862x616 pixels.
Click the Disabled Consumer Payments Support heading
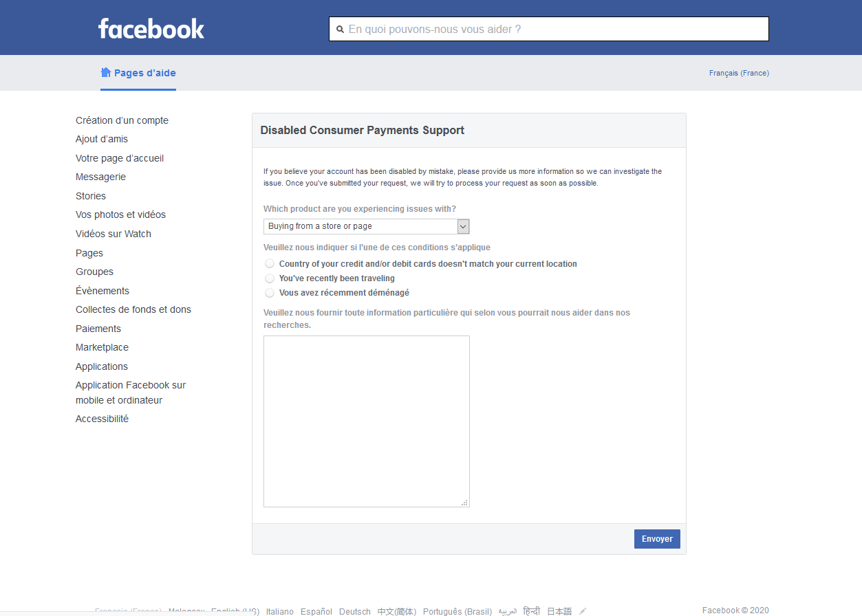(x=363, y=131)
